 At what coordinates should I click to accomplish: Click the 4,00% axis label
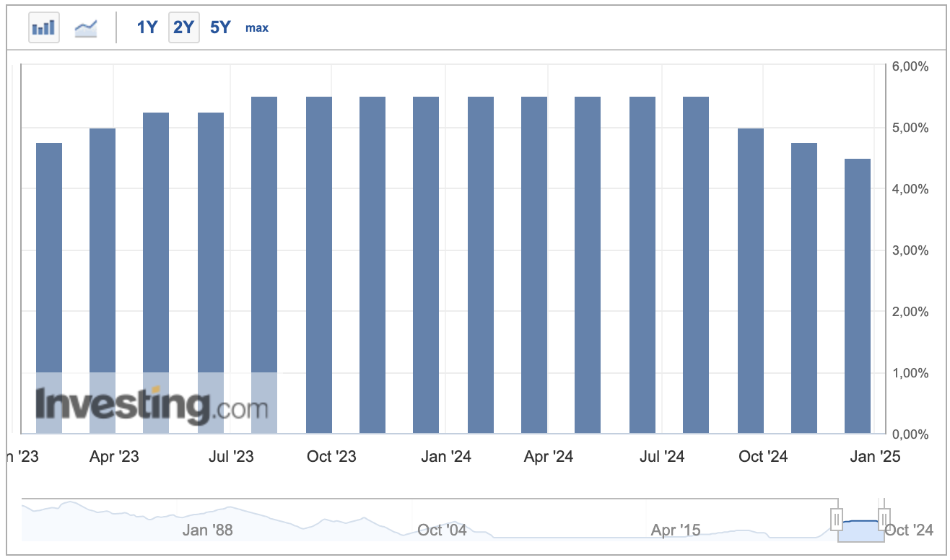click(x=910, y=189)
